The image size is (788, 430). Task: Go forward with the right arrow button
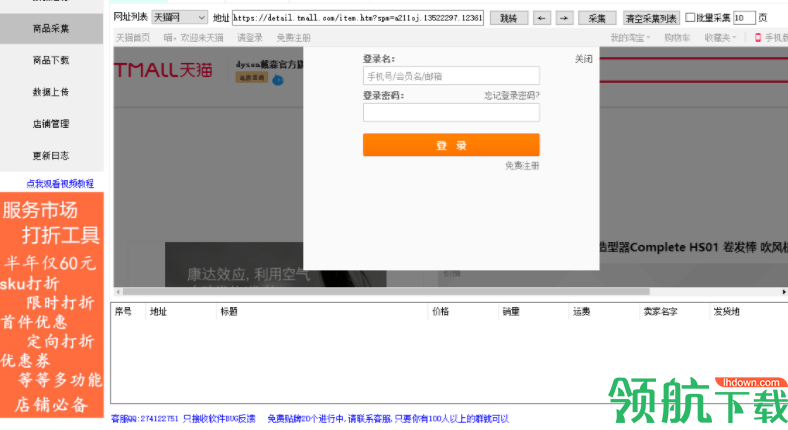[x=564, y=18]
